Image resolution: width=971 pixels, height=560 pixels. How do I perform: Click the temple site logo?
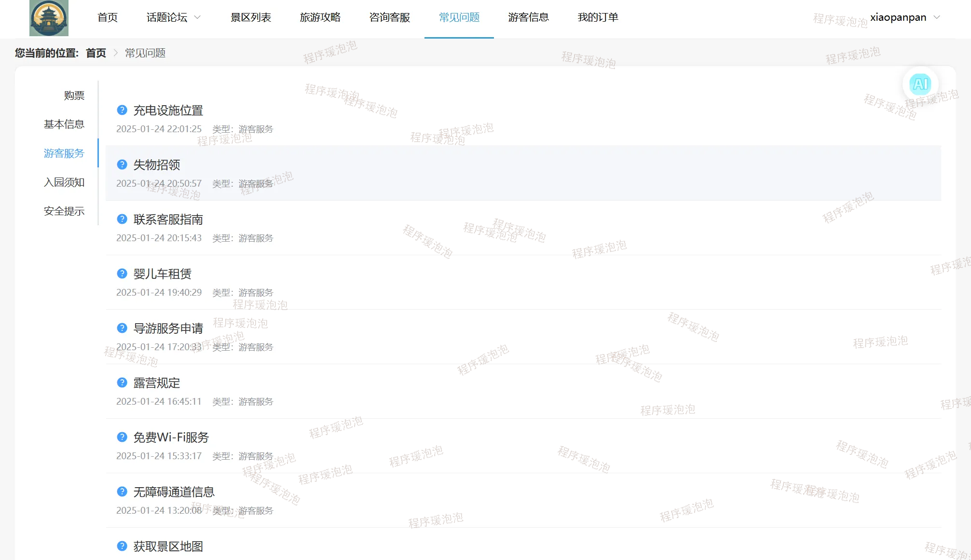(49, 18)
